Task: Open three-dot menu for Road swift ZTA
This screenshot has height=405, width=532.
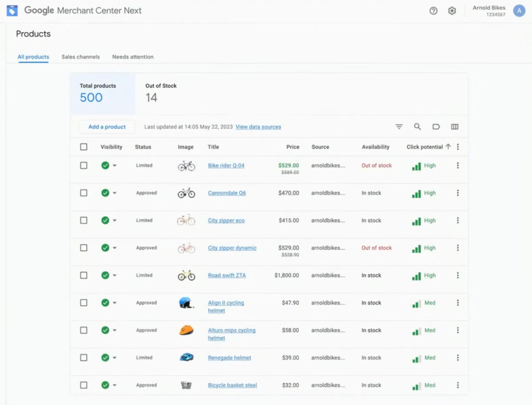Action: (x=458, y=276)
